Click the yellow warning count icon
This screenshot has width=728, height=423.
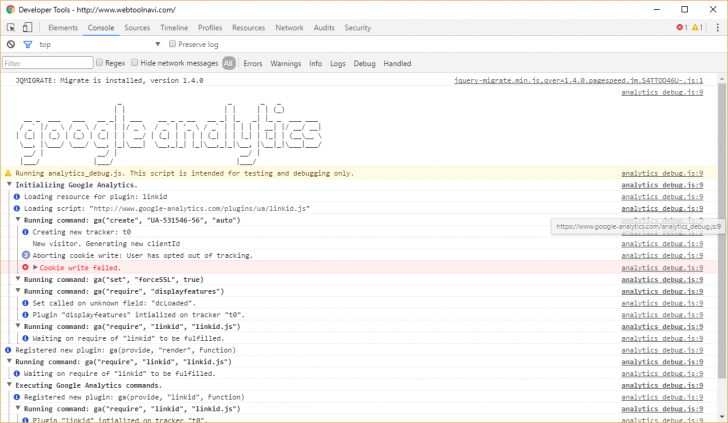(695, 28)
